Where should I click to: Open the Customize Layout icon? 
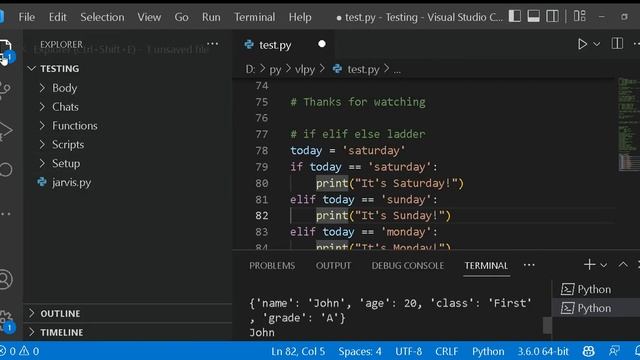(580, 16)
